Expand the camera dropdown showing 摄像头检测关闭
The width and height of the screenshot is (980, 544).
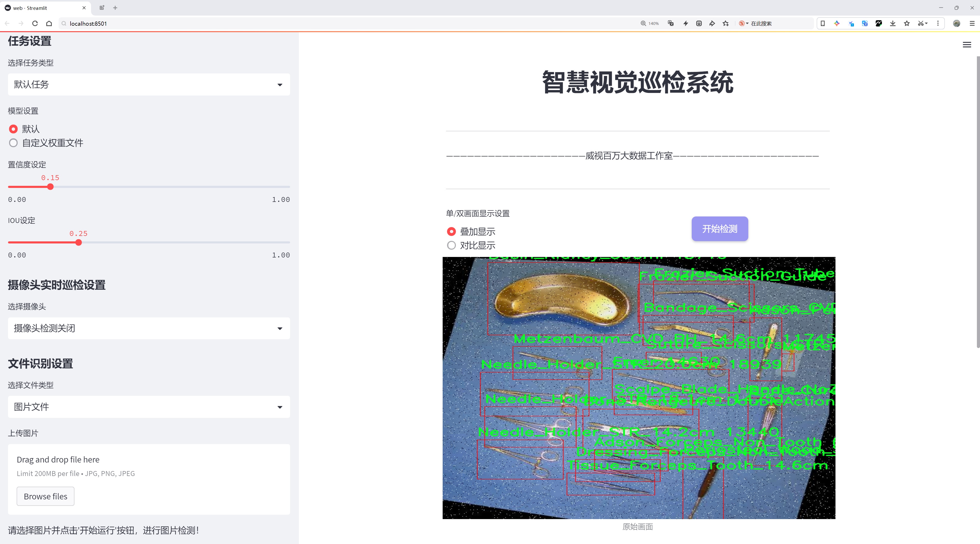149,328
